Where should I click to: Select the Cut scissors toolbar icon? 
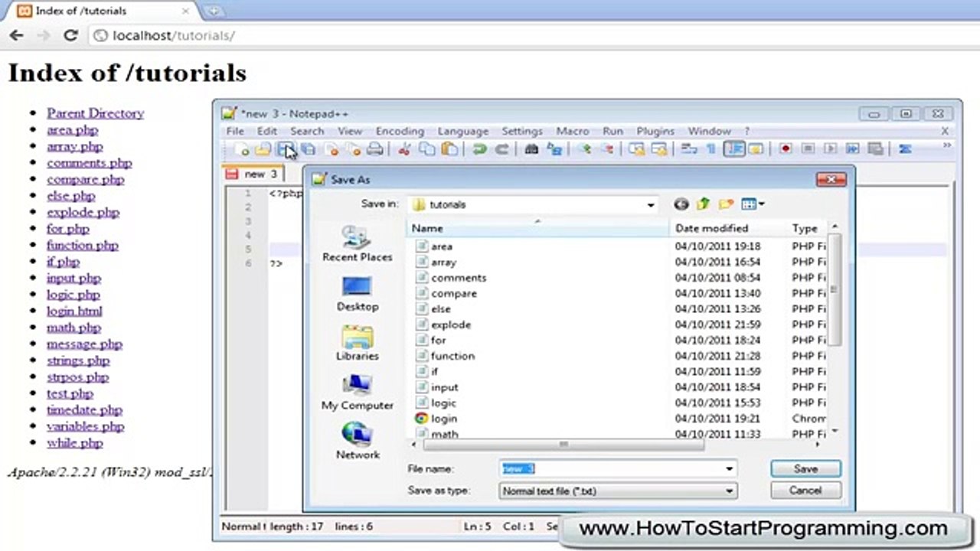pyautogui.click(x=404, y=149)
